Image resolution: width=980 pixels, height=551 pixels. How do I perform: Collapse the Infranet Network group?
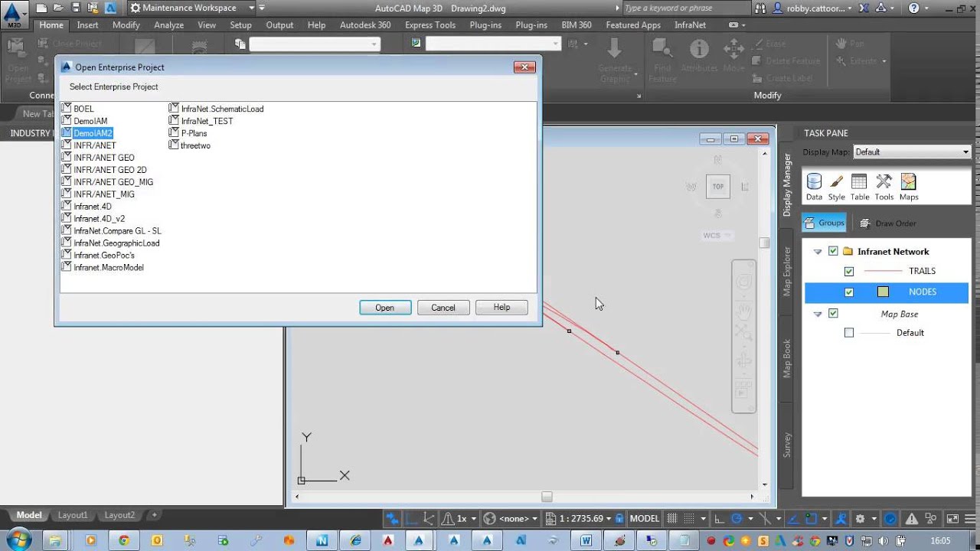pos(818,251)
